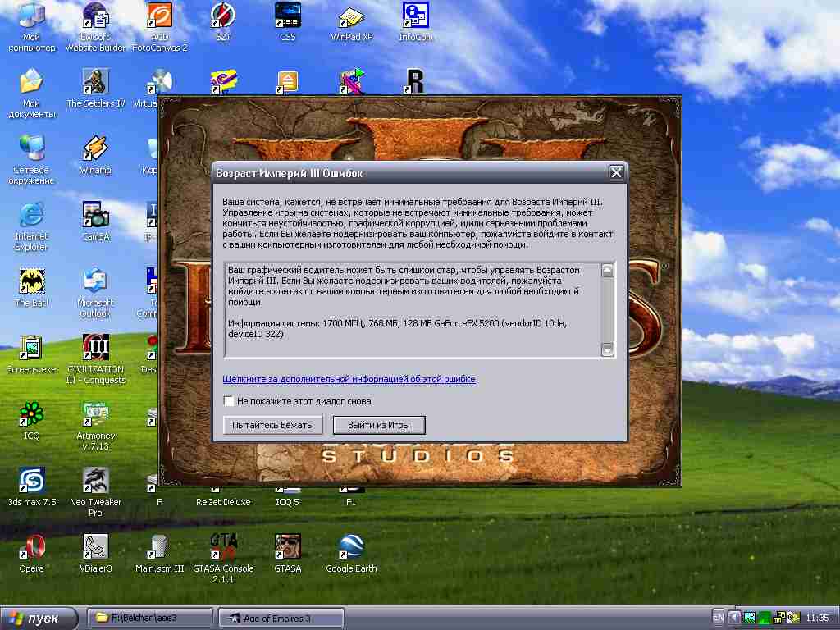Click the 'Пытайтесь Бежать' button
840x630 pixels.
click(272, 425)
